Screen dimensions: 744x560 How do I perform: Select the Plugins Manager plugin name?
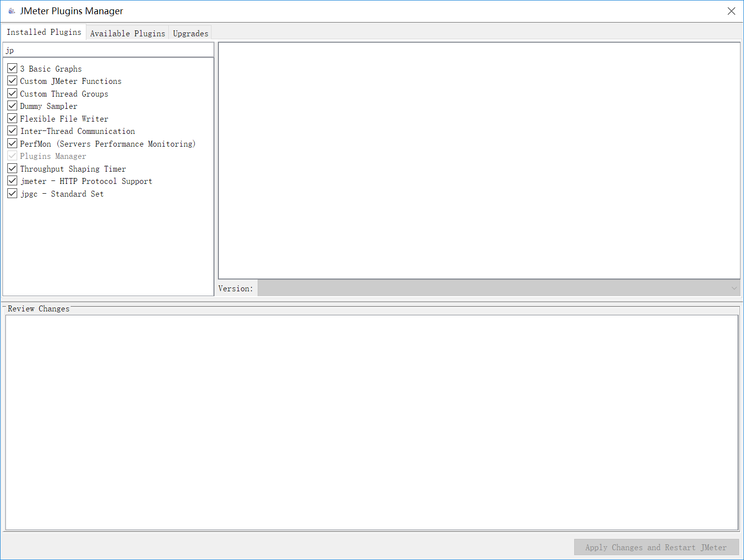click(53, 156)
